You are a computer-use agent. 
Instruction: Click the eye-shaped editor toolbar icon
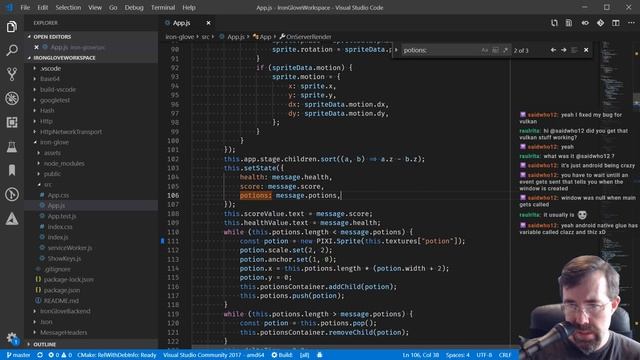point(585,23)
